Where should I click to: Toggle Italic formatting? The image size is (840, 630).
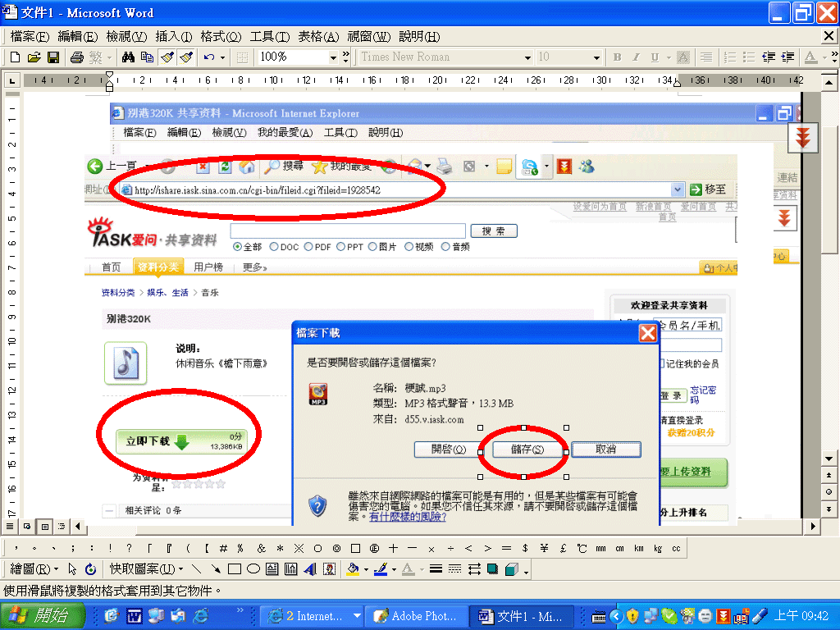point(636,57)
